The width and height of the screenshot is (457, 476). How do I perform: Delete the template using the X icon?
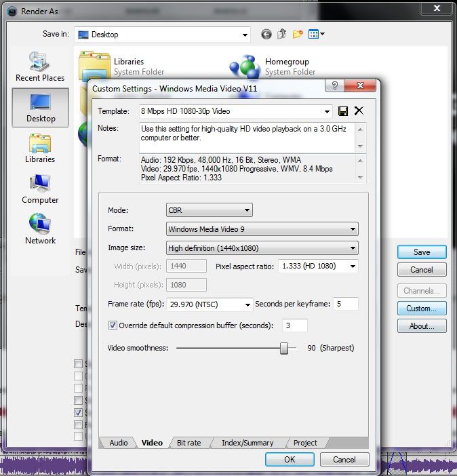tap(359, 111)
